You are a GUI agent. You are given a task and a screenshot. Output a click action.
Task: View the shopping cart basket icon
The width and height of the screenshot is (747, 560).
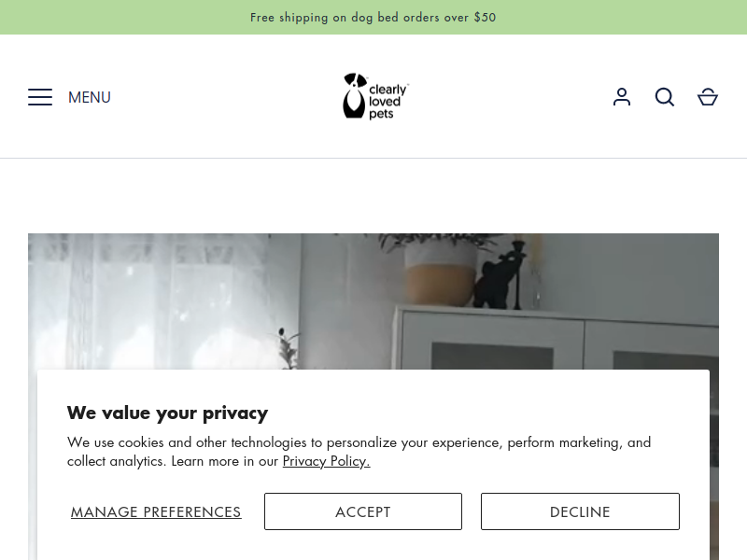[x=708, y=97]
